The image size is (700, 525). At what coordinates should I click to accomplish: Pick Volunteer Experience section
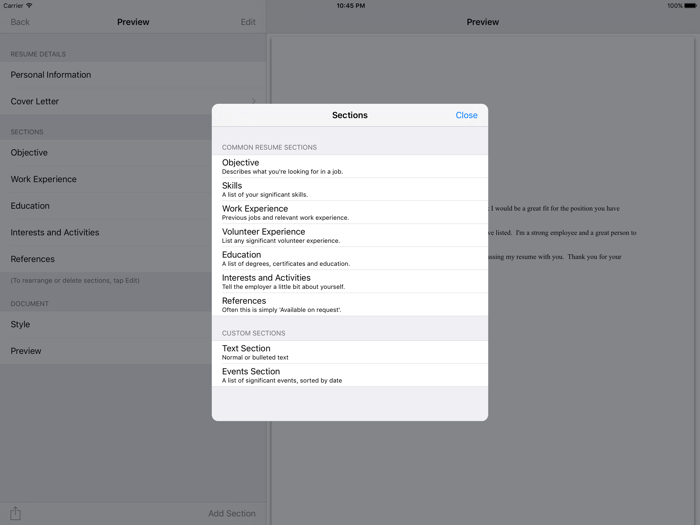coord(350,235)
